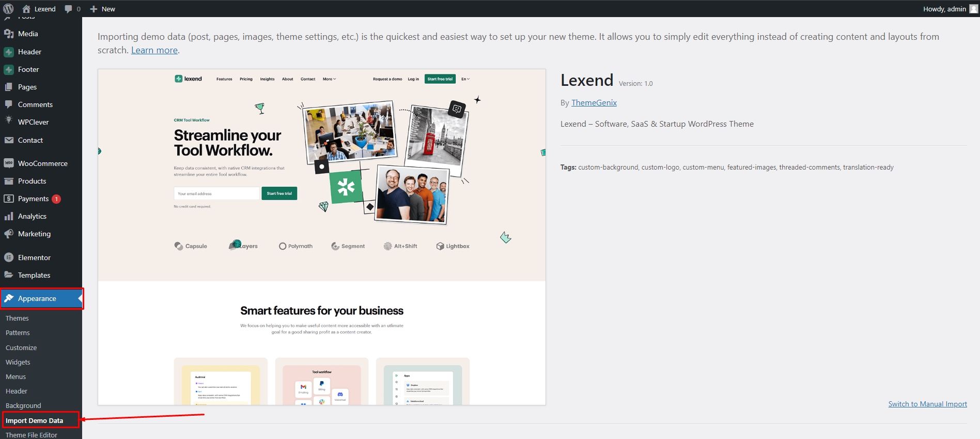Image resolution: width=980 pixels, height=439 pixels.
Task: Click the Elementor circle icon
Action: click(9, 258)
